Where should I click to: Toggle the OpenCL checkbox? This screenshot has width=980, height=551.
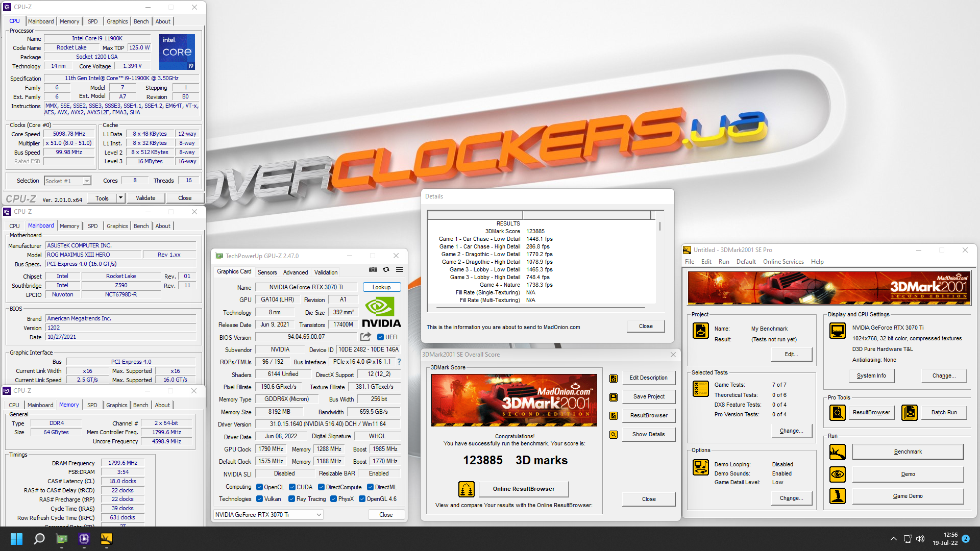click(259, 487)
